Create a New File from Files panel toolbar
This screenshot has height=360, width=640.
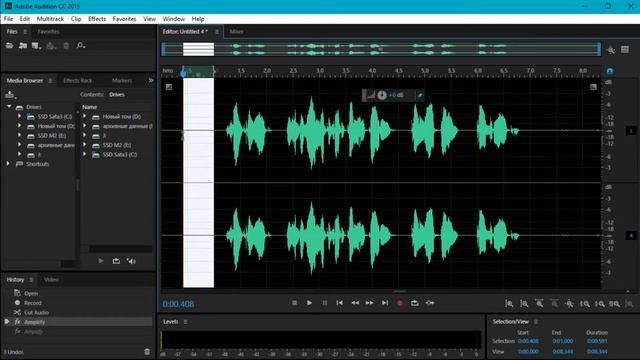36,46
